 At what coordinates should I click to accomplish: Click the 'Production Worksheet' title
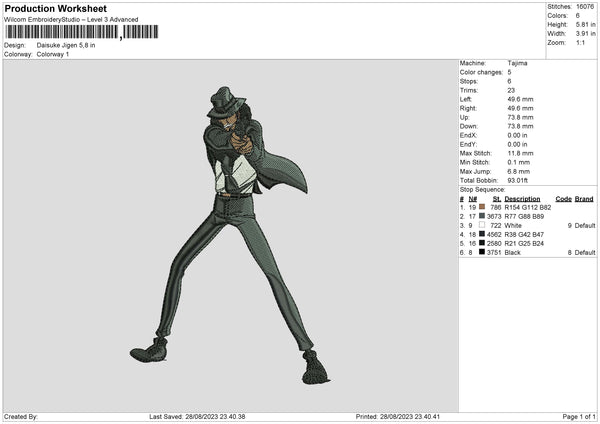(x=55, y=8)
